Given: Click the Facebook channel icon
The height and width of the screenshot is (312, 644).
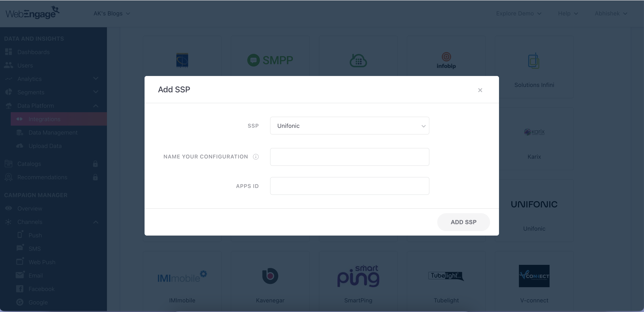Looking at the screenshot, I should coord(20,289).
